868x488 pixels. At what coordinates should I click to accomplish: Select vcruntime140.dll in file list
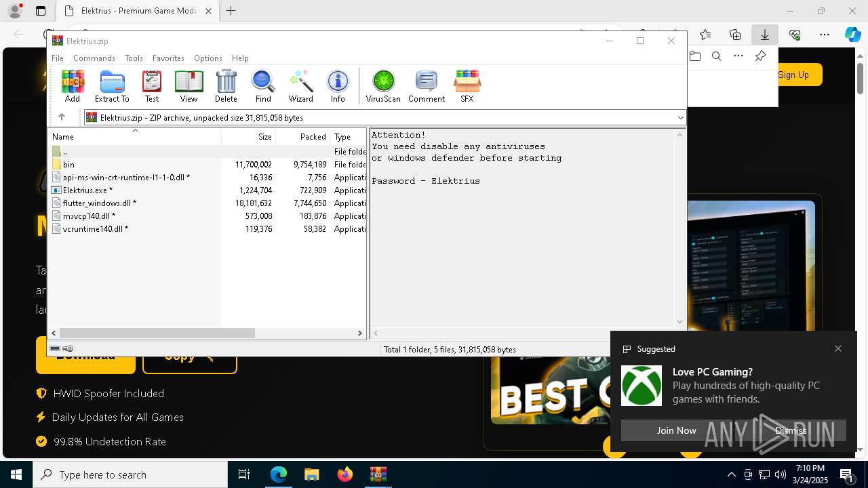(x=208, y=229)
